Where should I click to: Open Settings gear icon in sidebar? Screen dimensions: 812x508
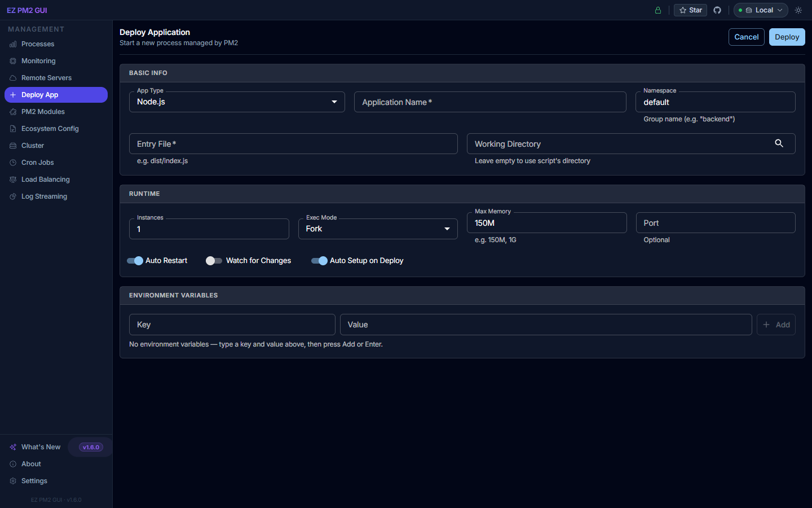pos(13,481)
